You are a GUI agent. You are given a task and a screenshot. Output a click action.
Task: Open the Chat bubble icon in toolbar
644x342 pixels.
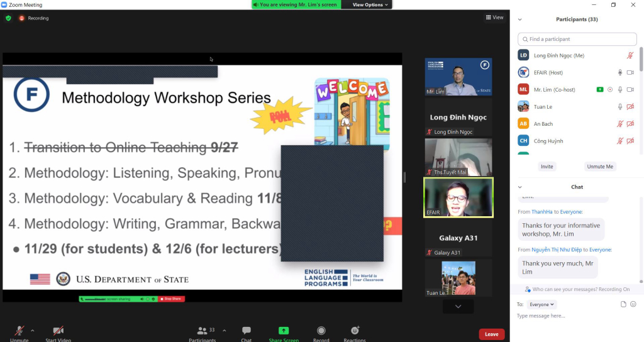click(x=247, y=331)
